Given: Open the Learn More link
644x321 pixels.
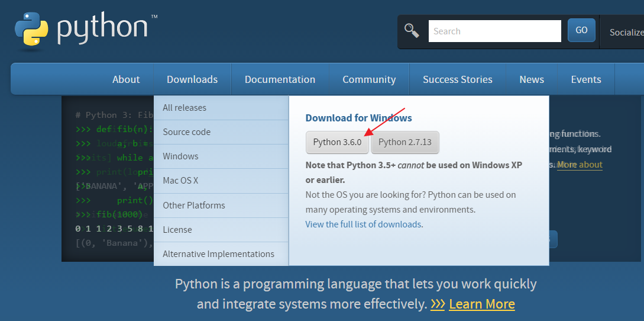Looking at the screenshot, I should coord(482,304).
